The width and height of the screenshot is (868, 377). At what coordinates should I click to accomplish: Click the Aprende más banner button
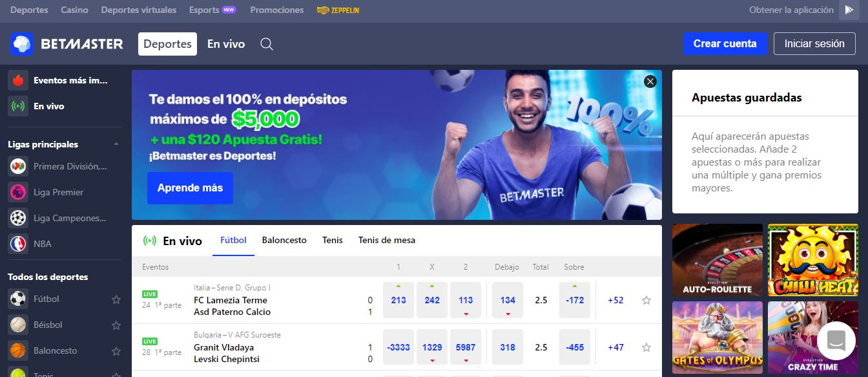pyautogui.click(x=190, y=188)
